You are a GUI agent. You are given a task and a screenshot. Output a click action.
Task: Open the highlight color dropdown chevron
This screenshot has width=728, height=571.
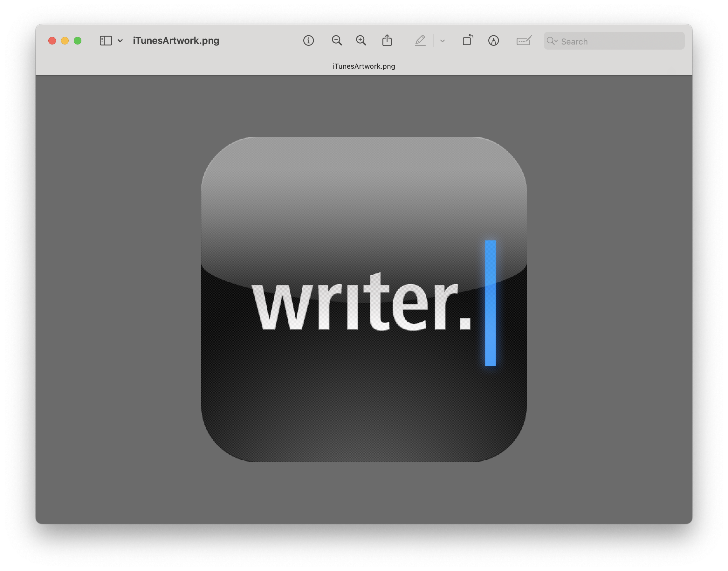pos(442,41)
